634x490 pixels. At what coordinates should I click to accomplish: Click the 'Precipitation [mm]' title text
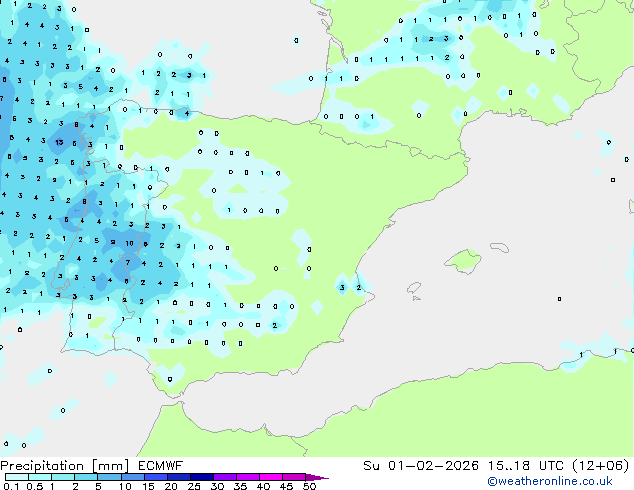(65, 466)
